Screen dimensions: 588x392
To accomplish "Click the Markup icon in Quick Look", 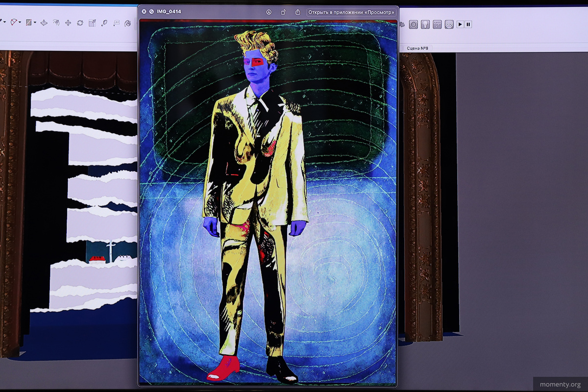I will coord(269,12).
